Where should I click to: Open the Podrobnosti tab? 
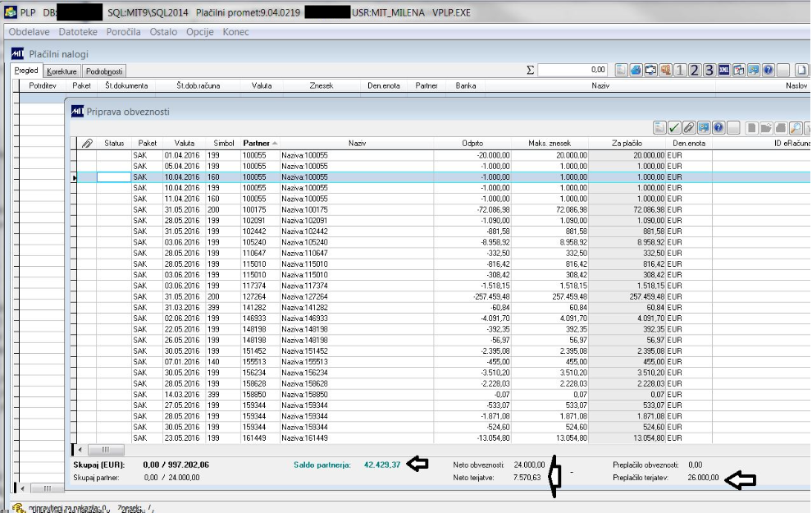[104, 71]
